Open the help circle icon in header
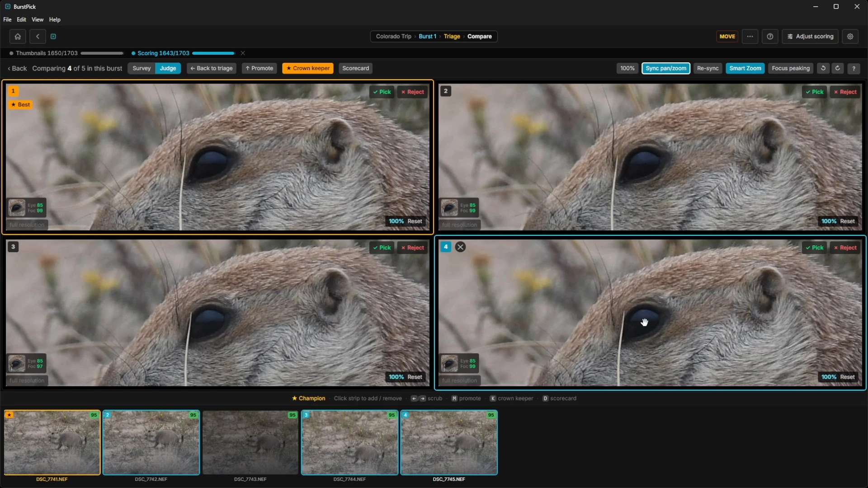Viewport: 868px width, 488px height. pyautogui.click(x=770, y=37)
